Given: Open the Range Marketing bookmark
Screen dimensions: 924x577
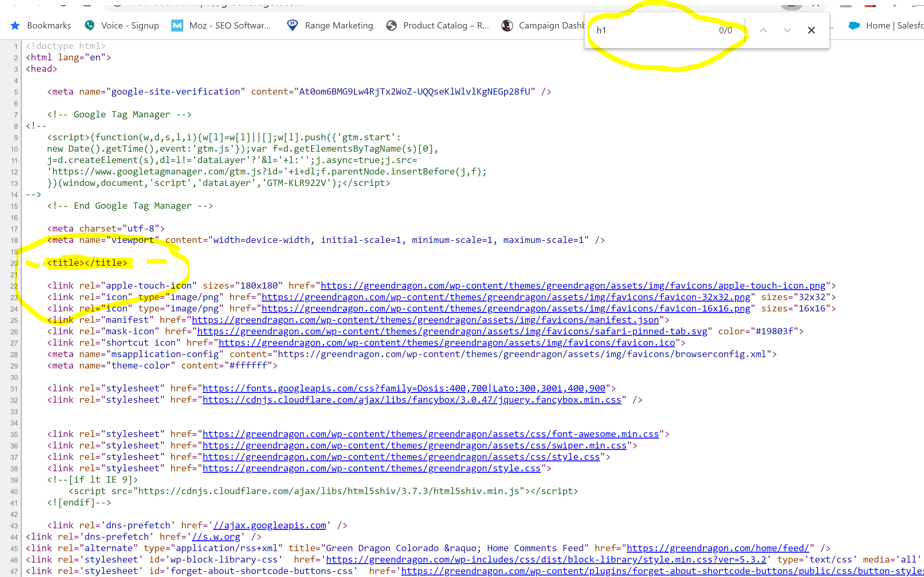Looking at the screenshot, I should 339,26.
